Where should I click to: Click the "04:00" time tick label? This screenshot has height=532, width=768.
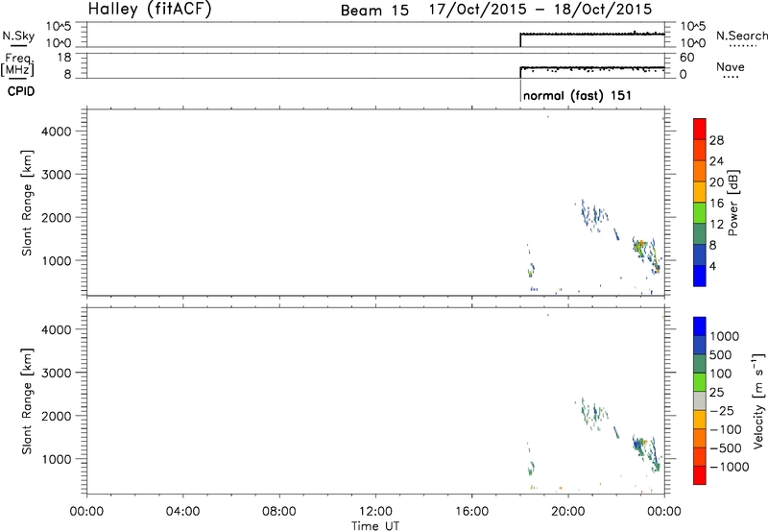tap(182, 512)
